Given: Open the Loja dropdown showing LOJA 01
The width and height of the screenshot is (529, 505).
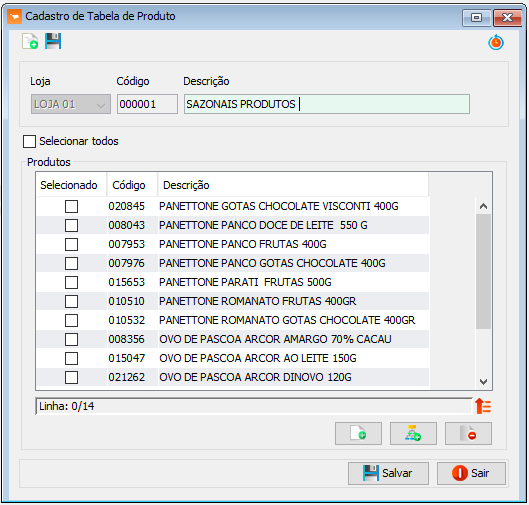Looking at the screenshot, I should (71, 104).
